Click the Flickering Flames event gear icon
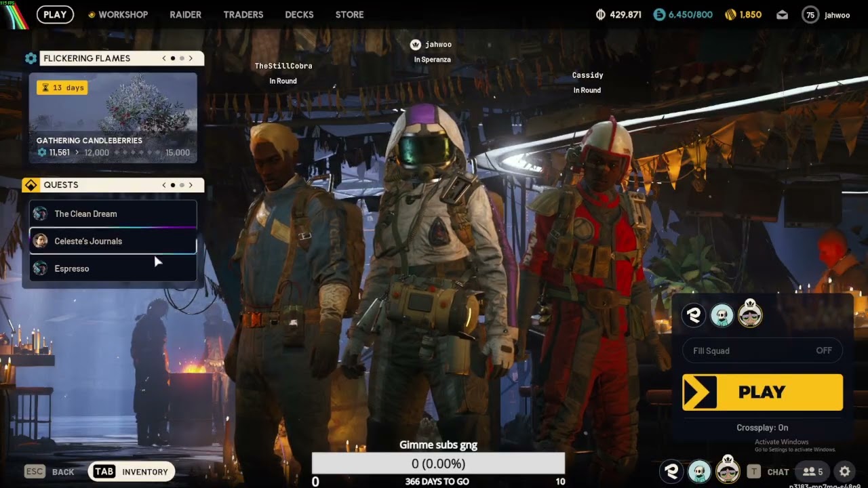 (31, 58)
